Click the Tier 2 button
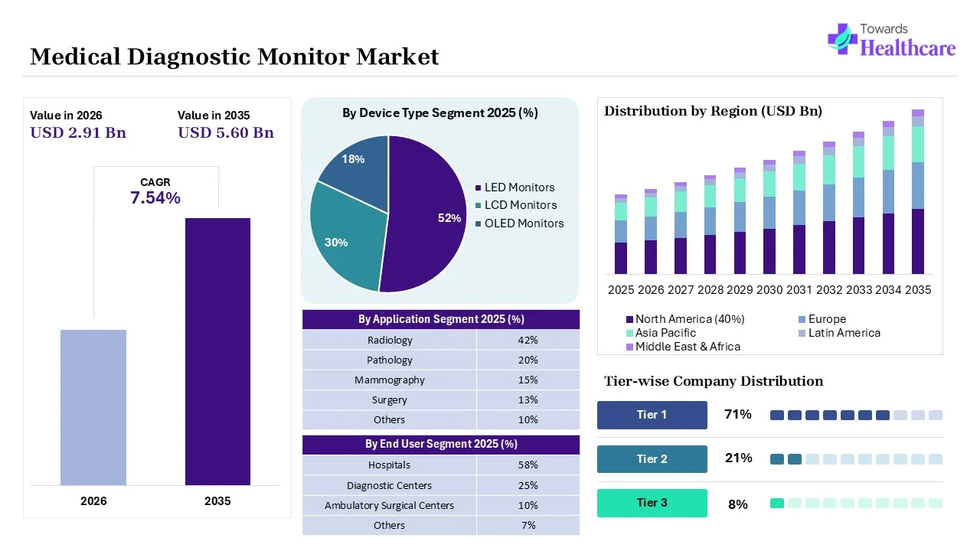Viewport: 980px width, 551px height. (x=652, y=459)
